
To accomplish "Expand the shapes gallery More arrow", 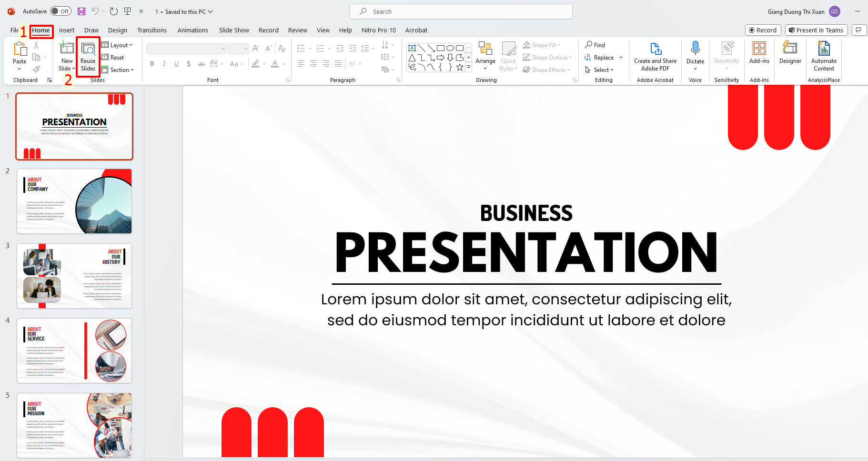I will 469,67.
